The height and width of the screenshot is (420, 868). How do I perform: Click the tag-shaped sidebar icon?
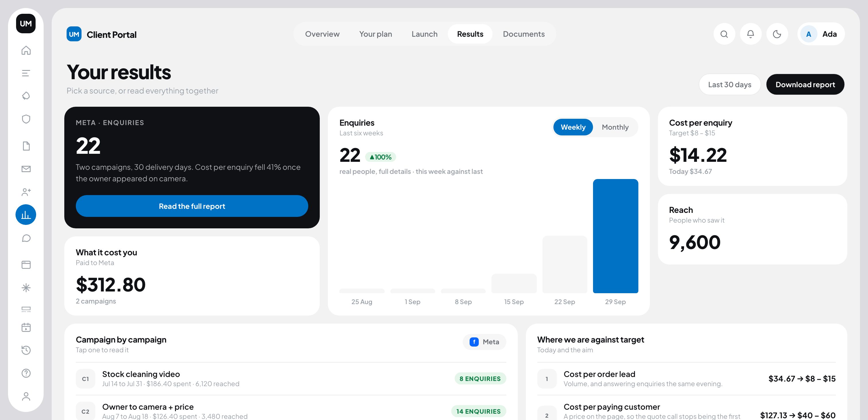coord(26,96)
